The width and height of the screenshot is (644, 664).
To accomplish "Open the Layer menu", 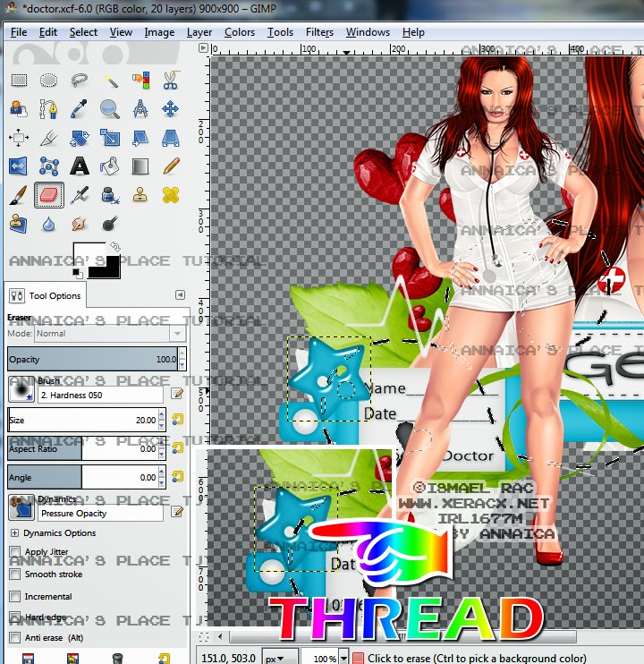I will [199, 32].
